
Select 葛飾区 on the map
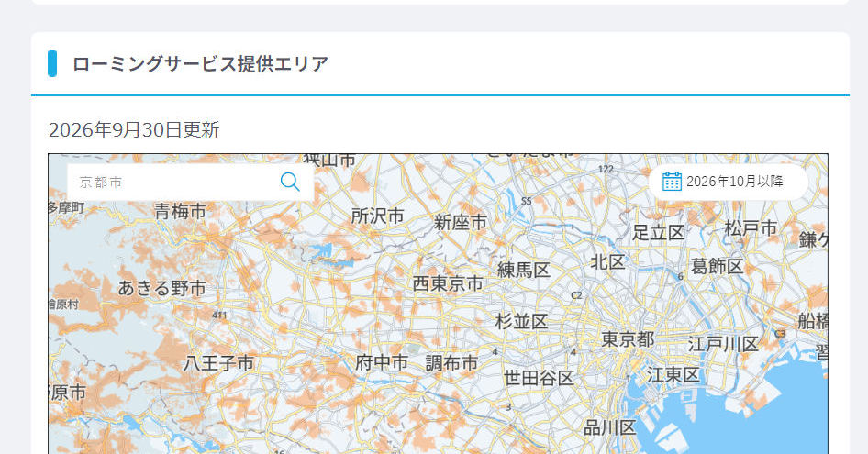pos(717,266)
